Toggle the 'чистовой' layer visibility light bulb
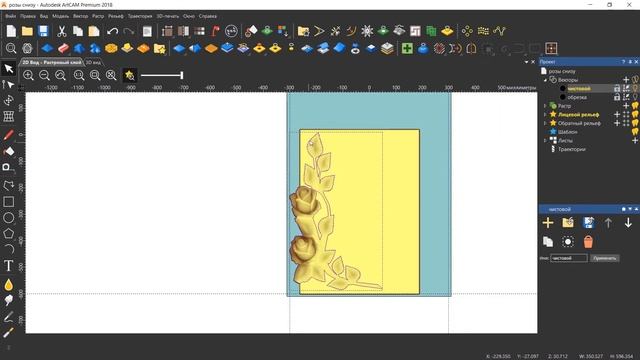 (636, 89)
